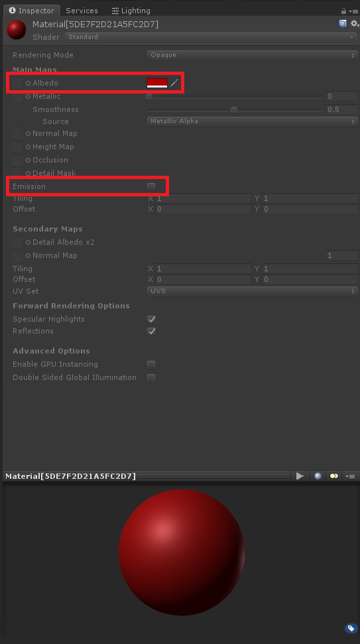Image resolution: width=360 pixels, height=644 pixels.
Task: Open the Metallic texture picker circle
Action: pyautogui.click(x=28, y=97)
